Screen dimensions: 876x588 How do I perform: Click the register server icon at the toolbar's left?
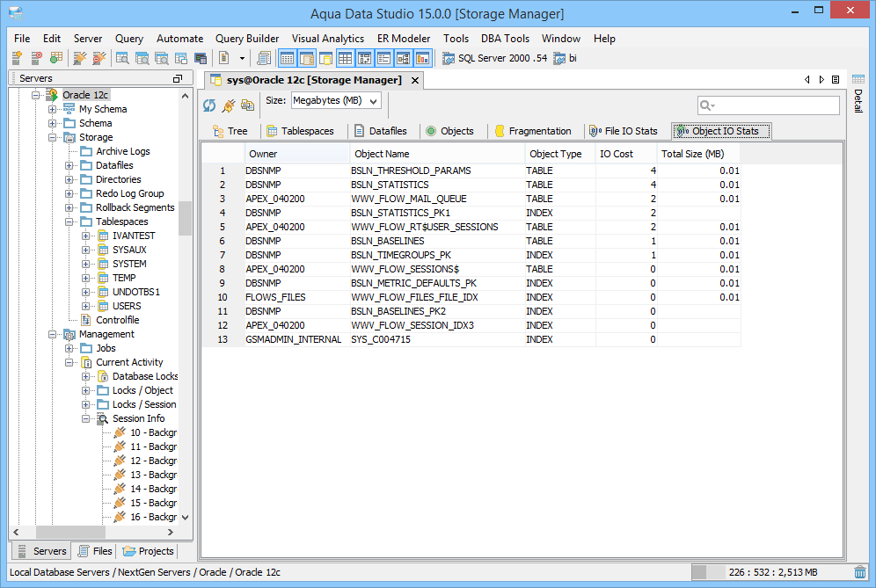pyautogui.click(x=16, y=58)
